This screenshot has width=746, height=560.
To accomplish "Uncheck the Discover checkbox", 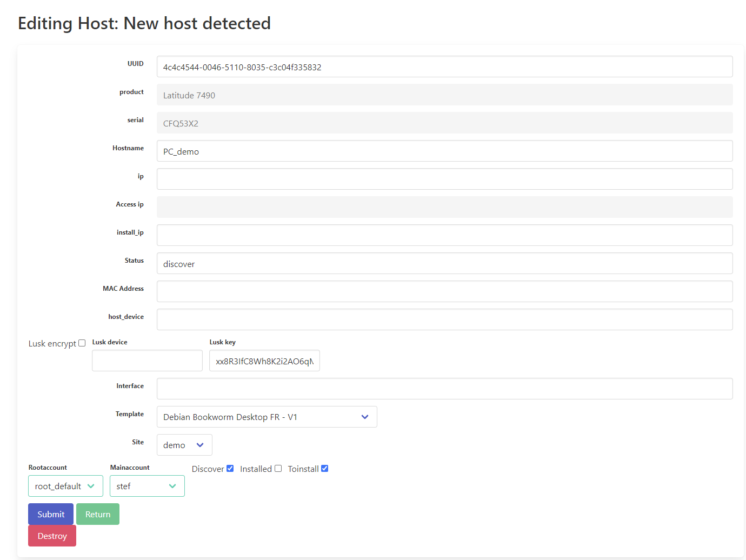I will [230, 469].
